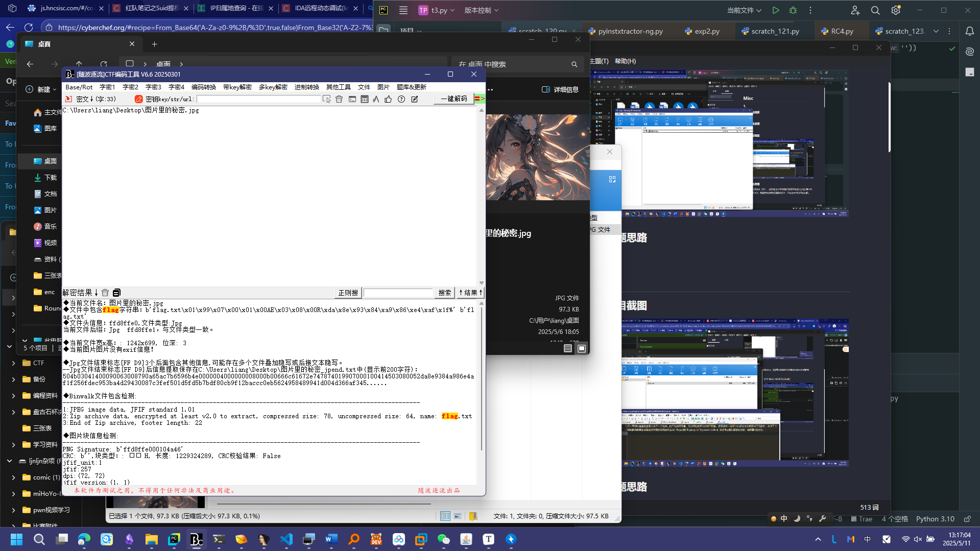The width and height of the screenshot is (980, 551).
Task: Toggle the 详细信息 details pane
Action: [x=560, y=90]
